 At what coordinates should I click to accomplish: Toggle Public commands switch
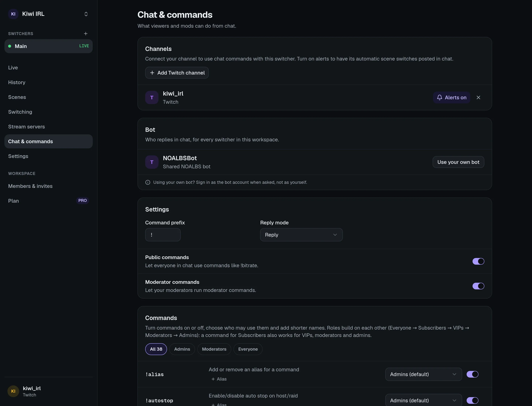click(x=478, y=261)
